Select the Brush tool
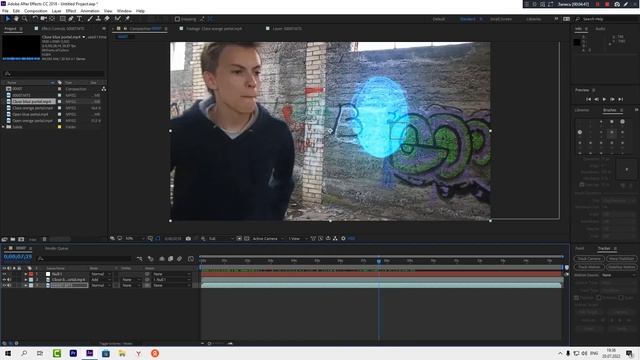 (90, 19)
